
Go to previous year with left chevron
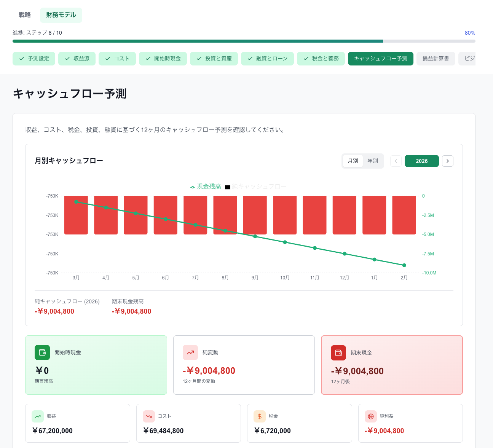396,161
